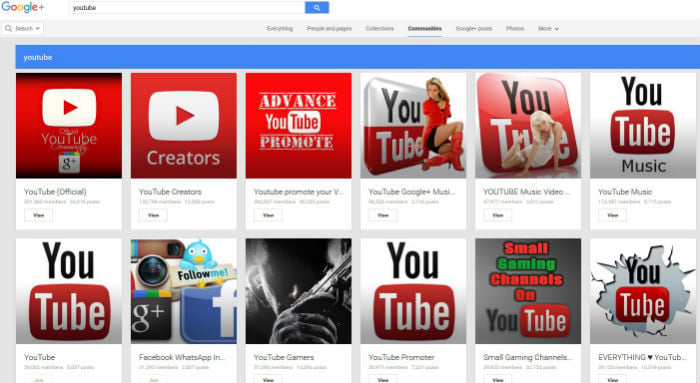Switch to the People and pages tab
Image resolution: width=700 pixels, height=383 pixels.
(329, 29)
